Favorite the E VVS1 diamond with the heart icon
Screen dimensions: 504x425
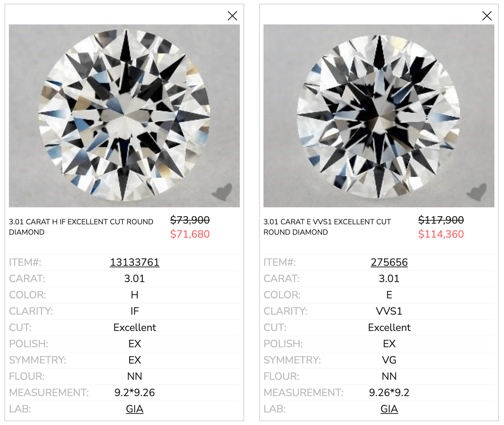[477, 192]
